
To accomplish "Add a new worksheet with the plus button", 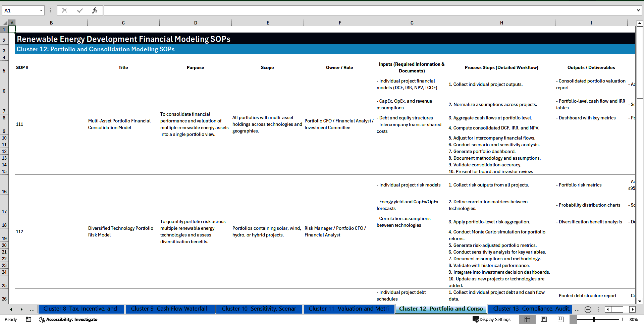I will pyautogui.click(x=588, y=309).
